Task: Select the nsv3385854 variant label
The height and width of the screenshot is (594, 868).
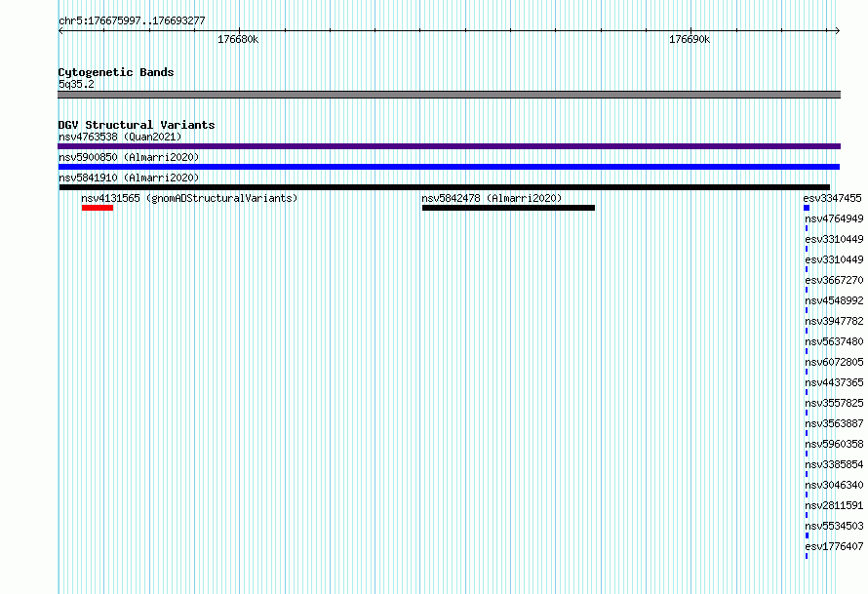Action: tap(834, 464)
